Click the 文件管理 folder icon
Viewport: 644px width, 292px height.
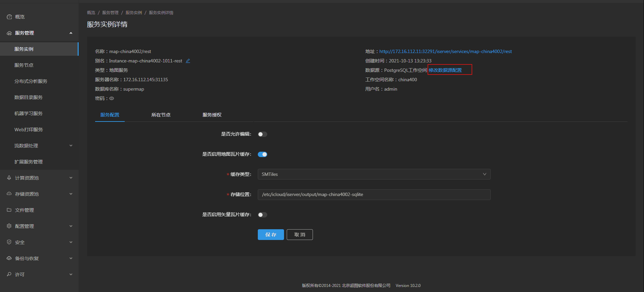(x=9, y=210)
